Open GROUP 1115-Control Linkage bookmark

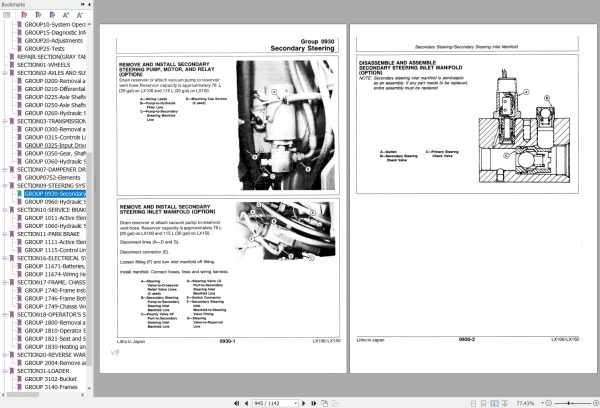(x=55, y=250)
